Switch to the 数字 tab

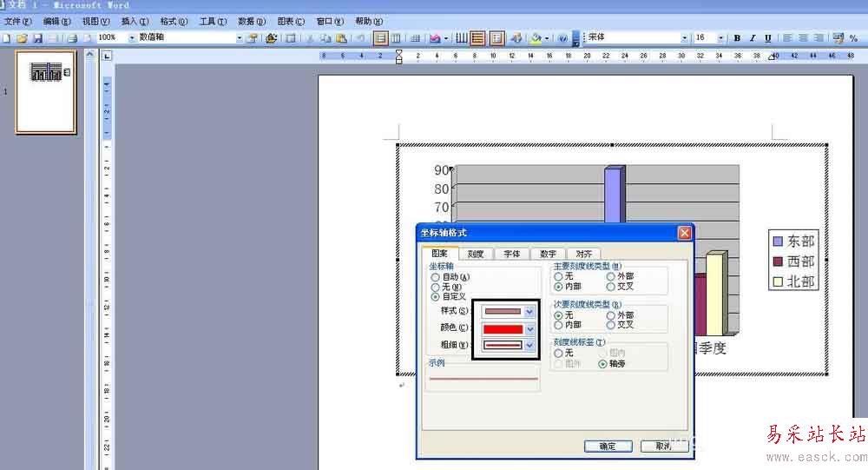548,254
